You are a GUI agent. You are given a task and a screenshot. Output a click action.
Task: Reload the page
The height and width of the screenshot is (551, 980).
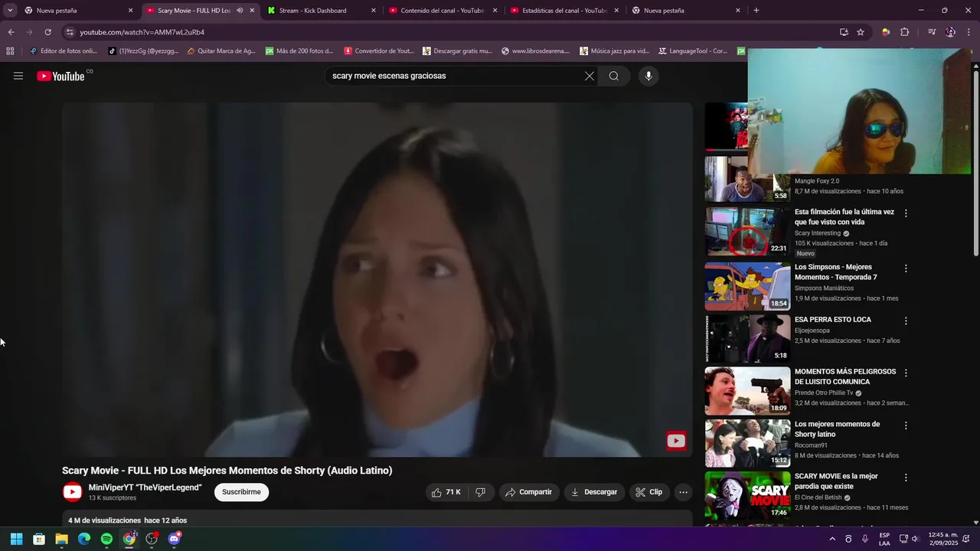47,32
